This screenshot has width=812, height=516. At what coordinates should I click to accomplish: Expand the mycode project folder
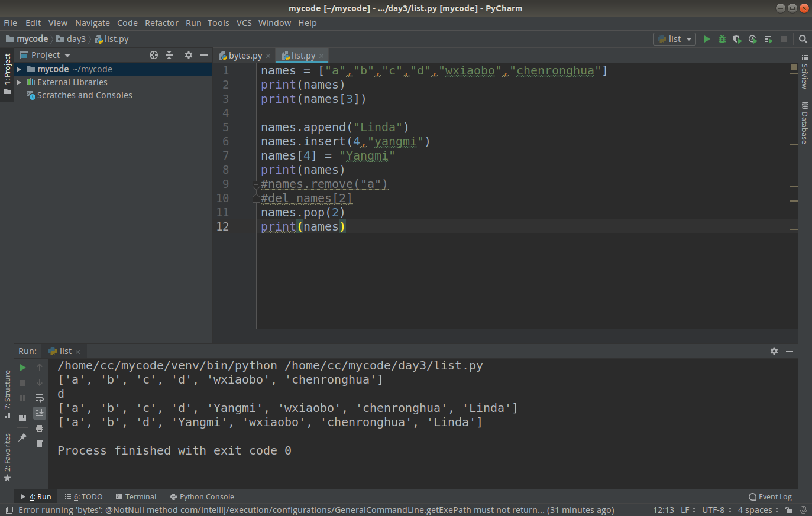click(19, 69)
